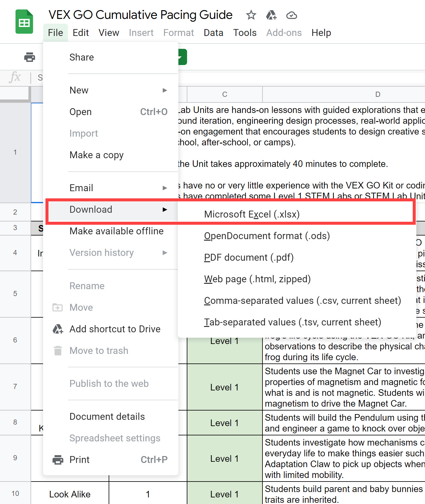Check the cloud save status icon
Screen dimensions: 425x504
point(291,15)
